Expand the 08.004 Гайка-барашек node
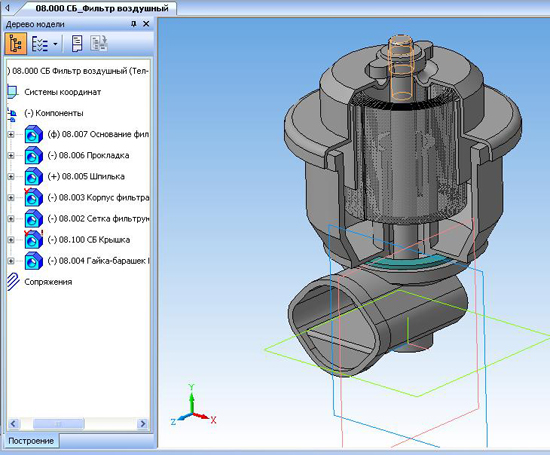The height and width of the screenshot is (455, 550). (x=11, y=261)
